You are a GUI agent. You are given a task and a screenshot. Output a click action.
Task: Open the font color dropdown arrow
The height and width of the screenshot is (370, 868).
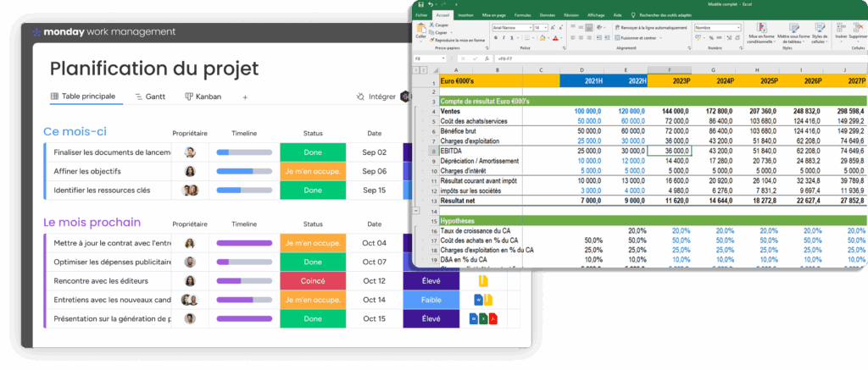tap(561, 38)
